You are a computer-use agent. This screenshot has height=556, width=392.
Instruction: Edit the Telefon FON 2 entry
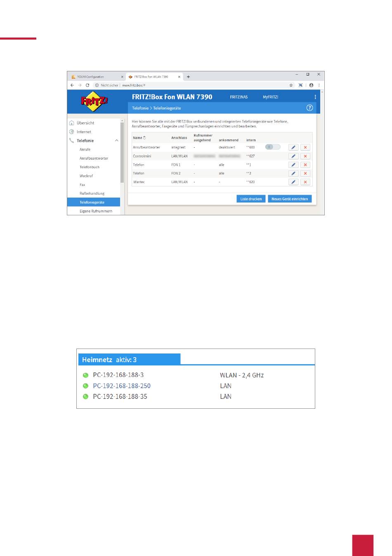(x=293, y=173)
